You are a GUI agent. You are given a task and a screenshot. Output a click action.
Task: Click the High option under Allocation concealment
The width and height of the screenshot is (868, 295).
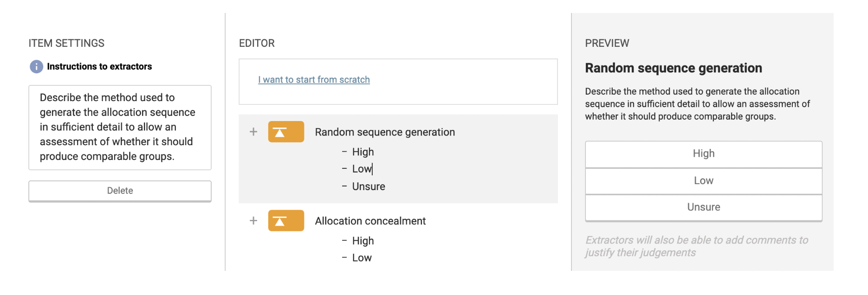click(x=363, y=241)
